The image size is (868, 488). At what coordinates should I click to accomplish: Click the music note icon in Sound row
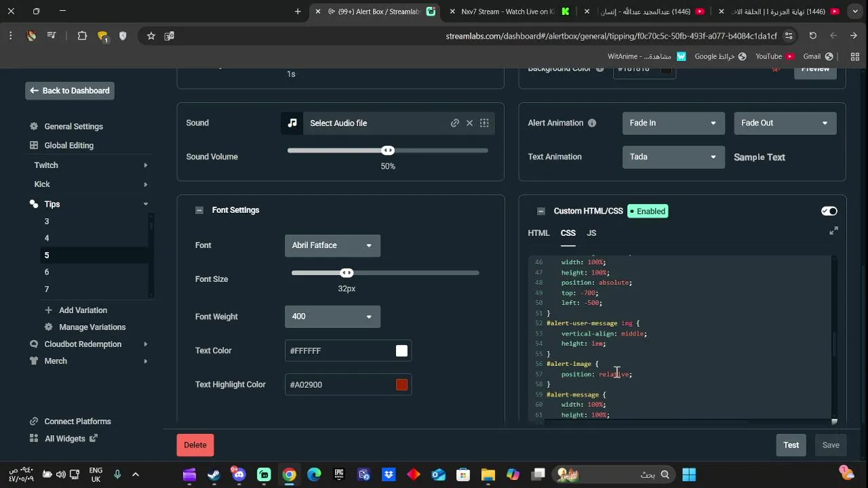pos(292,123)
